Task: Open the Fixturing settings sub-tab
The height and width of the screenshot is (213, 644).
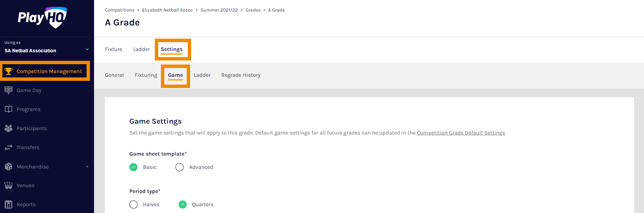Action: [146, 75]
